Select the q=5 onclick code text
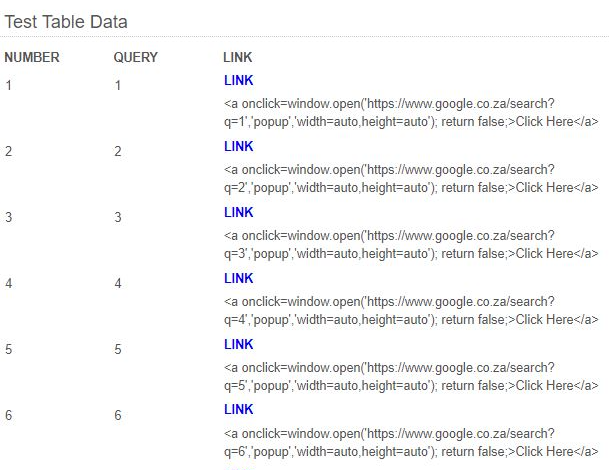This screenshot has width=609, height=470. (411, 377)
